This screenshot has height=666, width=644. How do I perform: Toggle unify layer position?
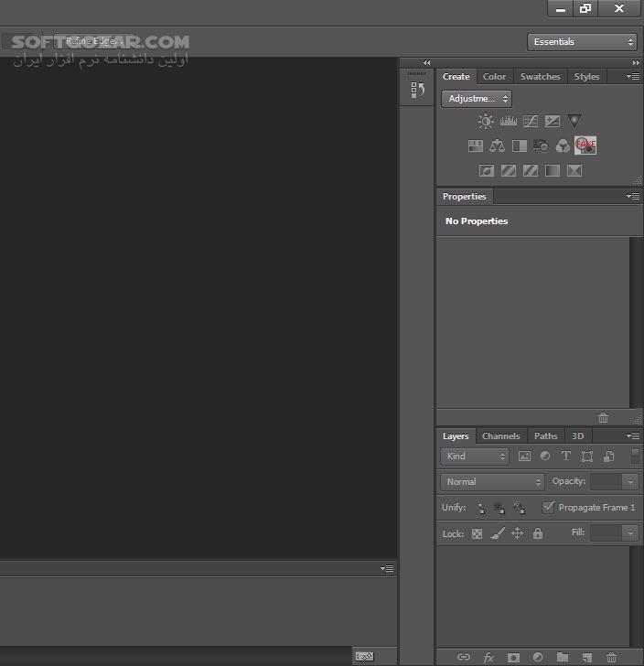(x=481, y=508)
